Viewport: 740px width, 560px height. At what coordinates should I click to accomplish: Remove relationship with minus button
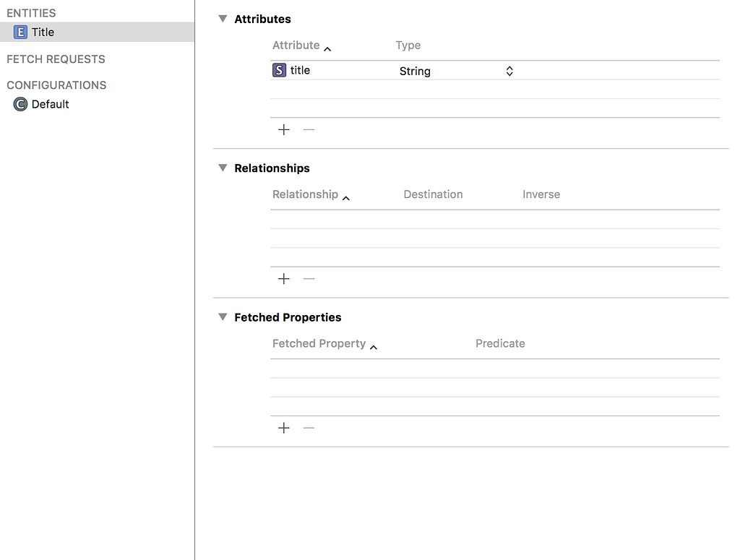pyautogui.click(x=309, y=279)
